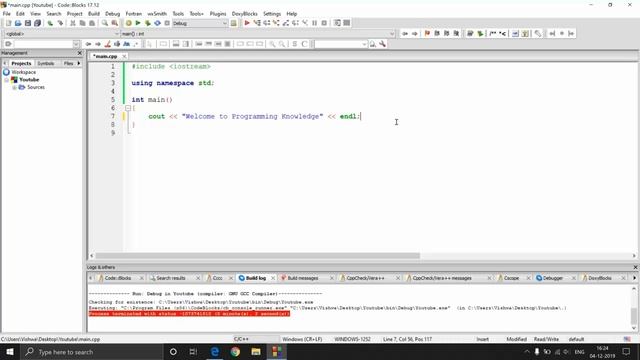
Task: Open the Build menu
Action: tap(94, 13)
